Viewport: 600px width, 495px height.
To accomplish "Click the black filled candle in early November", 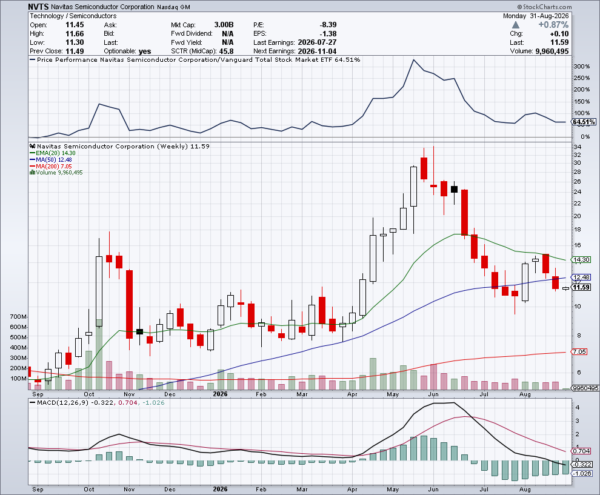I will (140, 332).
